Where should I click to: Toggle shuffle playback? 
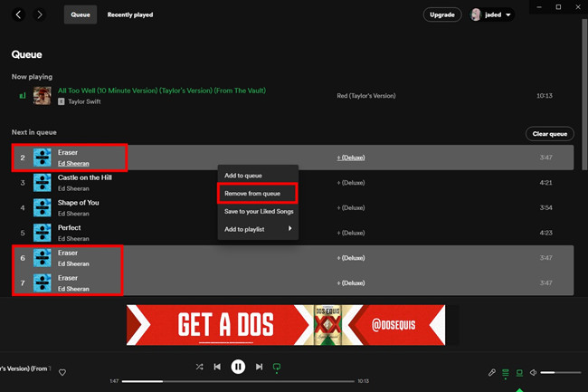(200, 367)
